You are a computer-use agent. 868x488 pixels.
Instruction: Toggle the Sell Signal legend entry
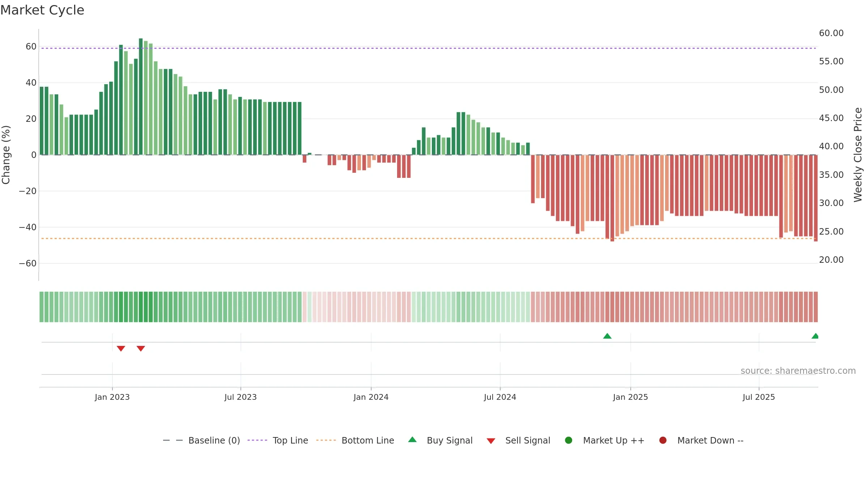[x=518, y=440]
